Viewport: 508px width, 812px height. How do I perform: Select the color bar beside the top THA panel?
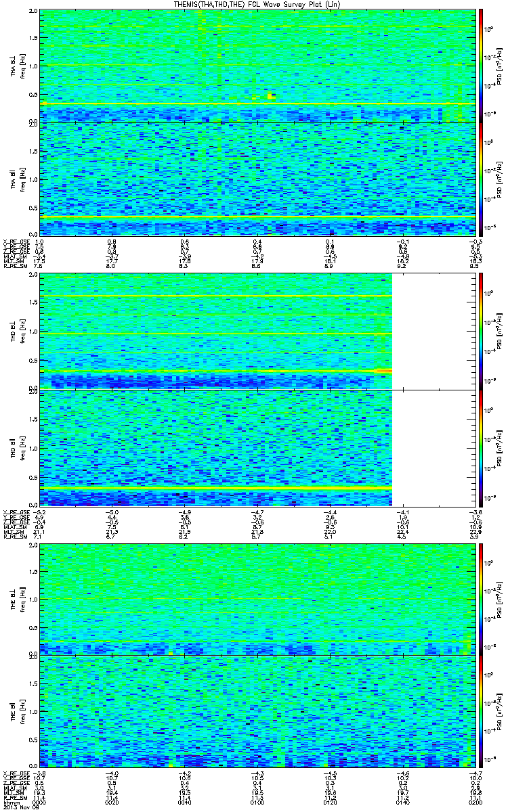click(x=481, y=65)
